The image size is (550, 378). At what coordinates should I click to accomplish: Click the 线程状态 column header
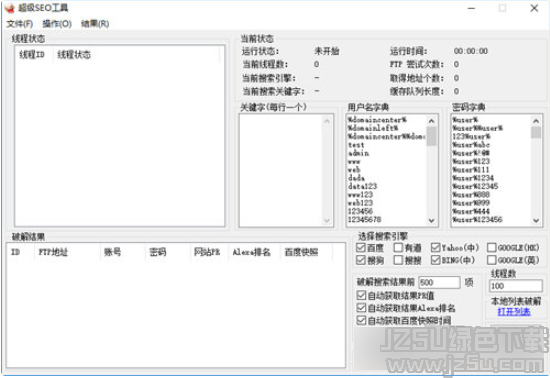pyautogui.click(x=136, y=55)
